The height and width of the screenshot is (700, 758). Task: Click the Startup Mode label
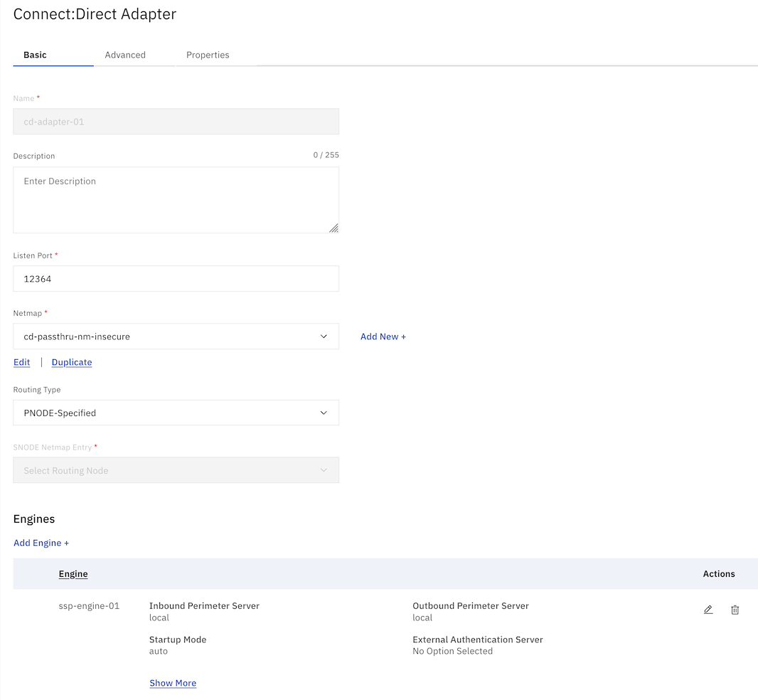click(x=178, y=640)
